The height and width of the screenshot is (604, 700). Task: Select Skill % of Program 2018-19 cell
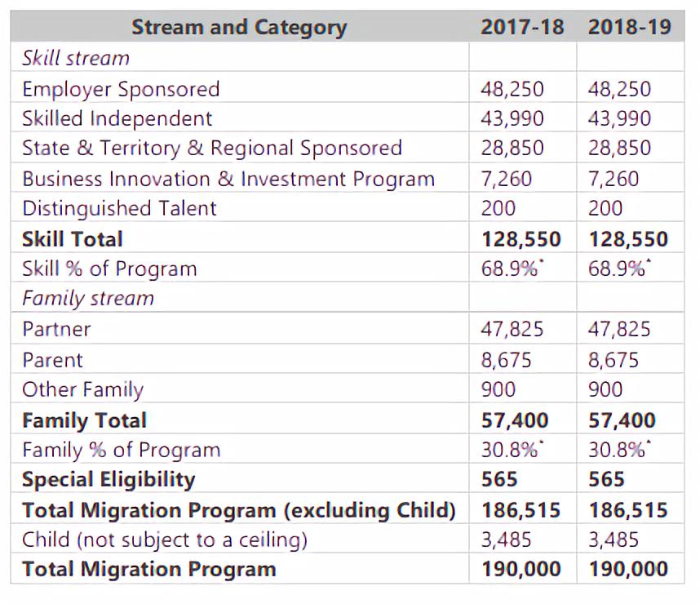point(619,269)
